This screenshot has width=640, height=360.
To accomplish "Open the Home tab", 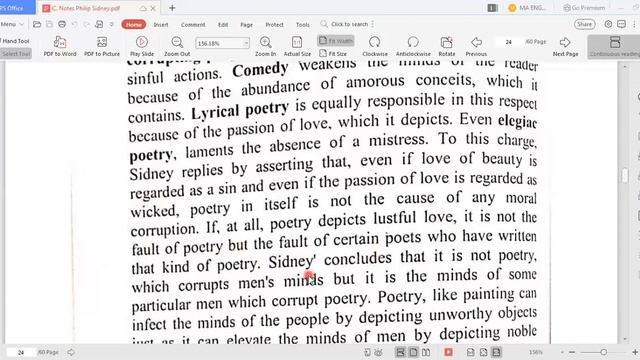I will pos(133,24).
